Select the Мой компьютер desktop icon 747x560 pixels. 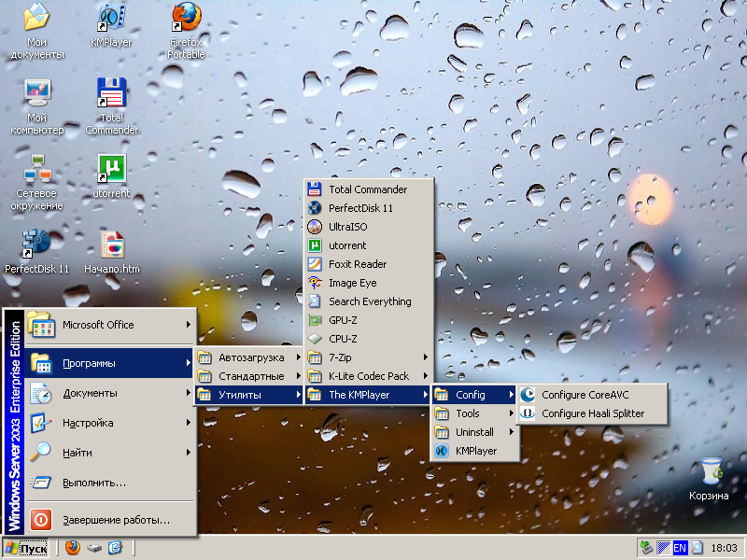[x=36, y=107]
